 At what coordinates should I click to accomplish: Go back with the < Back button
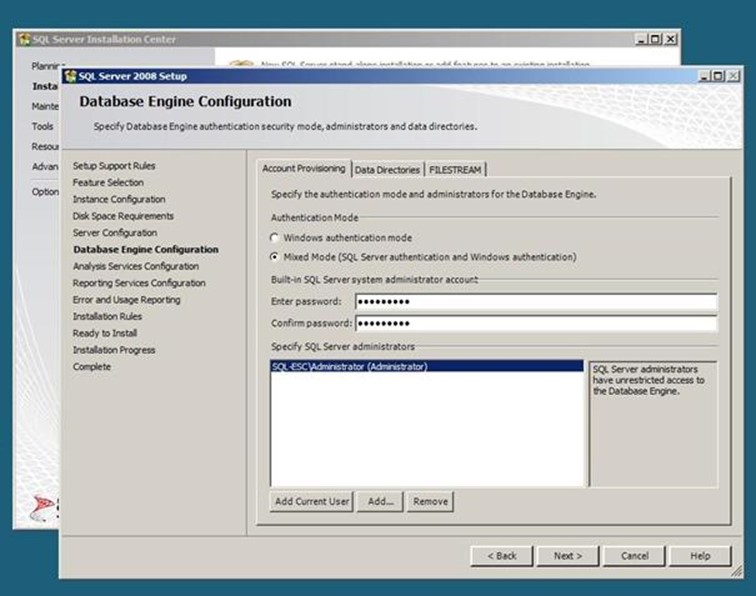501,556
